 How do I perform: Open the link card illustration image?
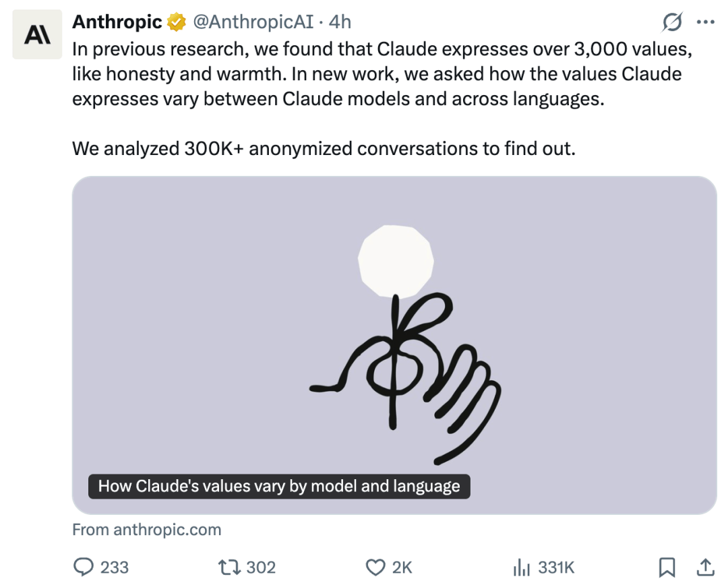(394, 345)
